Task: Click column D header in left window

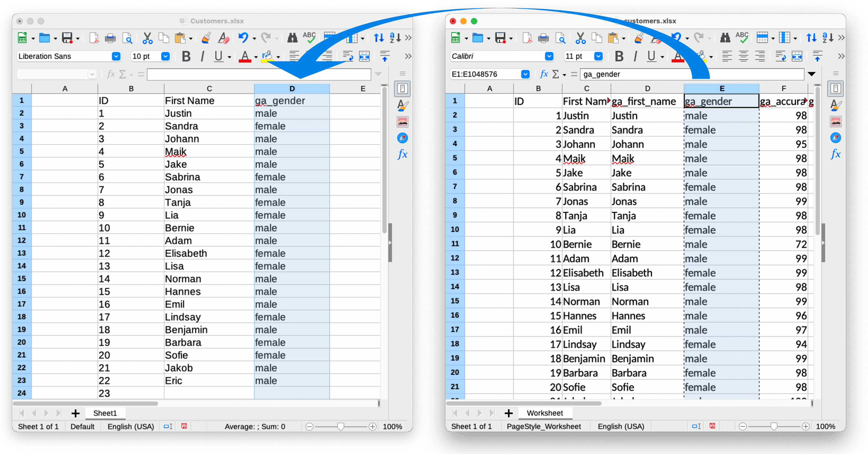Action: pyautogui.click(x=292, y=89)
